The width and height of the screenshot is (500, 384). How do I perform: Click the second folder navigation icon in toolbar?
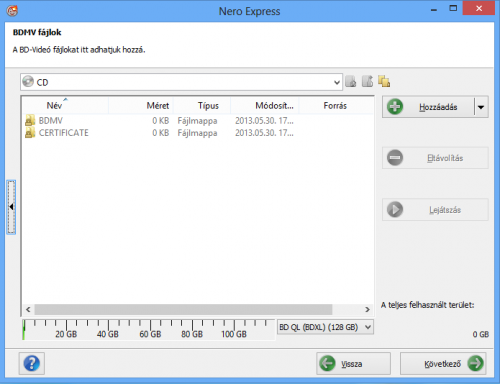tap(367, 81)
